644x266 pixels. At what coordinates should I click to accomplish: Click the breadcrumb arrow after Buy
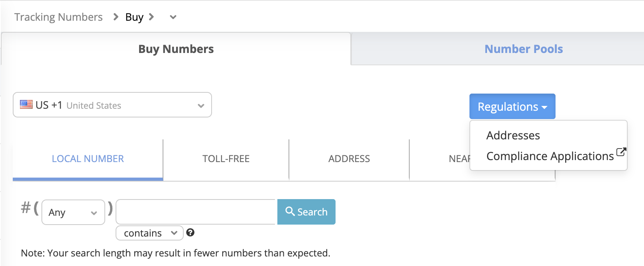(151, 17)
